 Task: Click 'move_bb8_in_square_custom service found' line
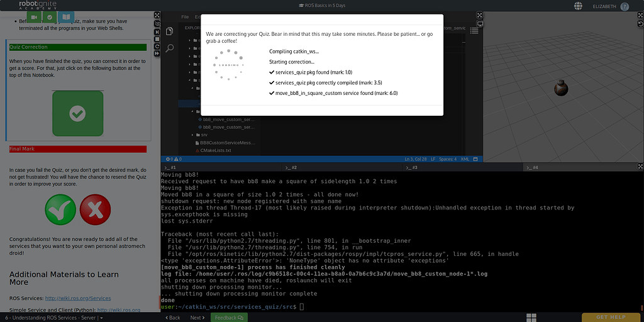(333, 93)
